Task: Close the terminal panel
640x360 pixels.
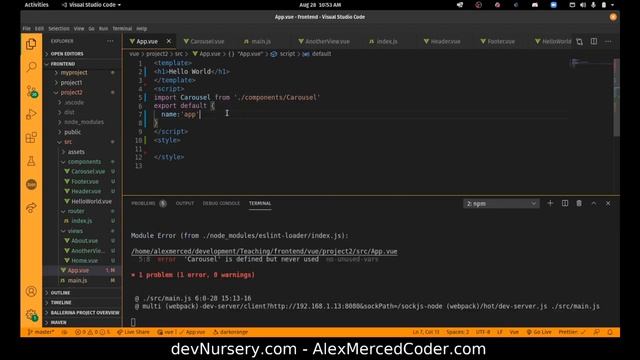Action: (608, 203)
